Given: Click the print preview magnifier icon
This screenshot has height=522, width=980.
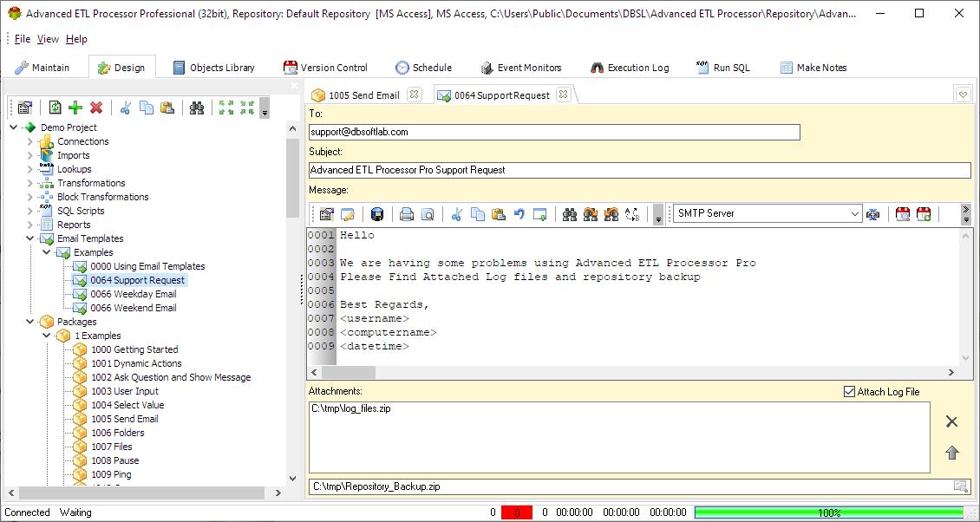Looking at the screenshot, I should pos(428,214).
